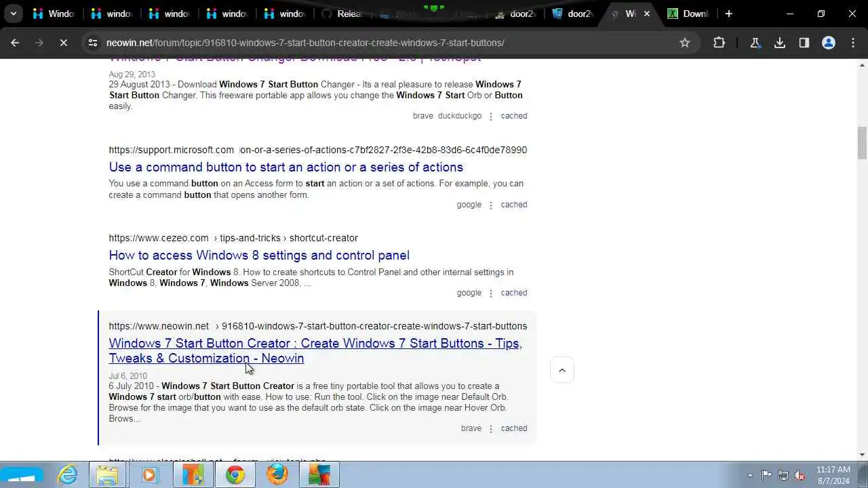Click the https://www.cezeo.com URL text
868x488 pixels.
pos(159,238)
